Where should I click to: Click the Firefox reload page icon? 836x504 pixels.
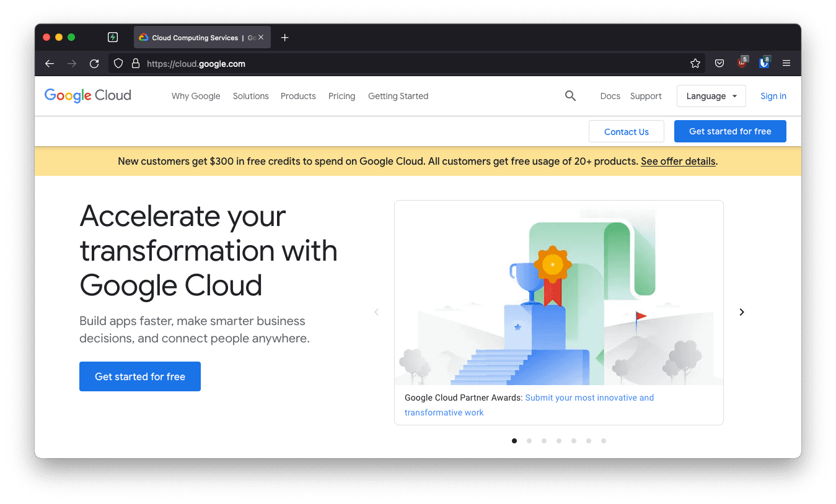coord(94,63)
